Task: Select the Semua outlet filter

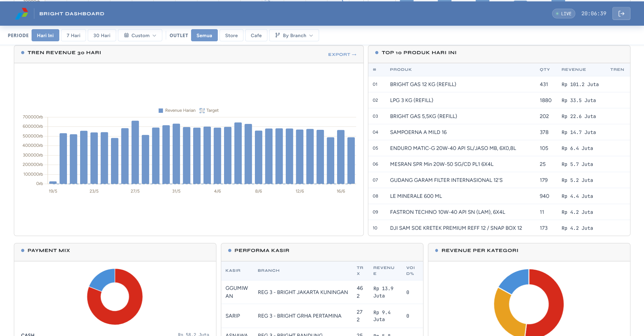Action: tap(204, 35)
